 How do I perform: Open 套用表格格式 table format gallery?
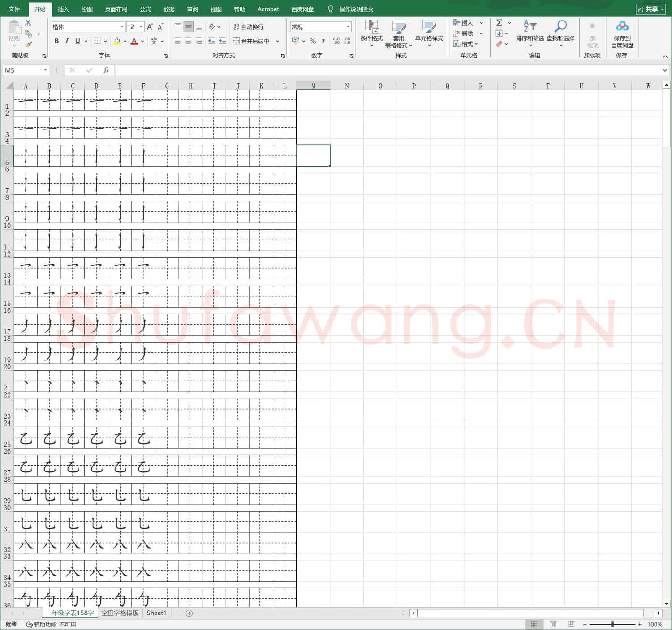click(x=399, y=34)
